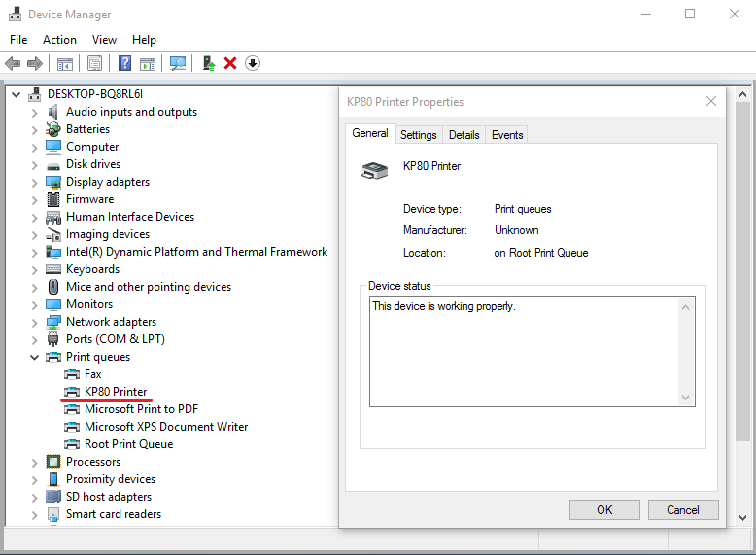Click Cancel in KP80 Printer Properties
This screenshot has height=555, width=756.
683,509
